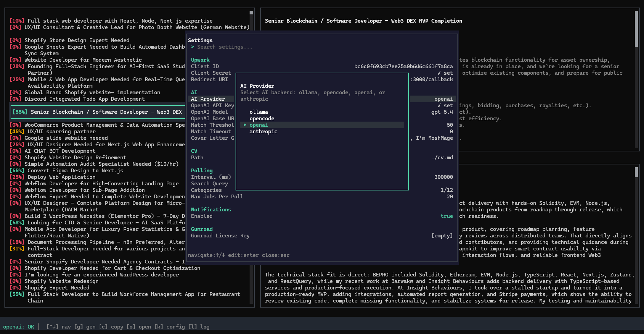
Task: Select anthropic in AI Provider list
Action: [263, 132]
